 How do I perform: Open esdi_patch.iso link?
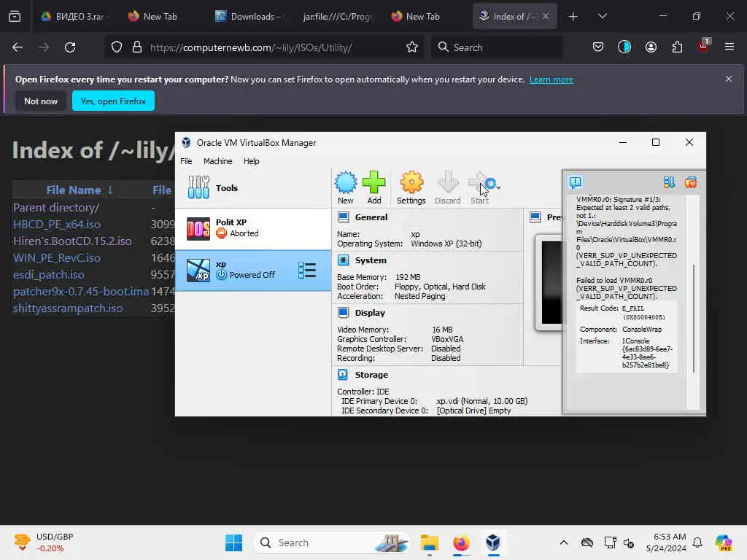49,275
